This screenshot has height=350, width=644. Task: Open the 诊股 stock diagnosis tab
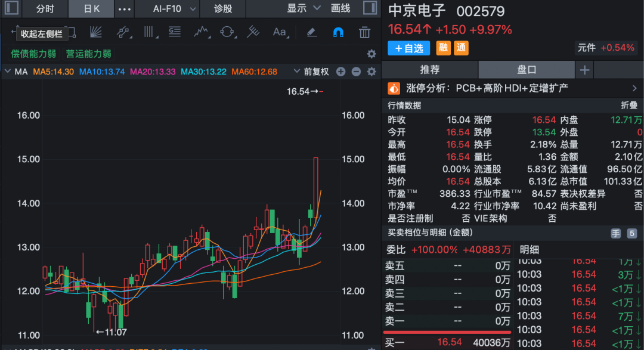click(x=223, y=8)
